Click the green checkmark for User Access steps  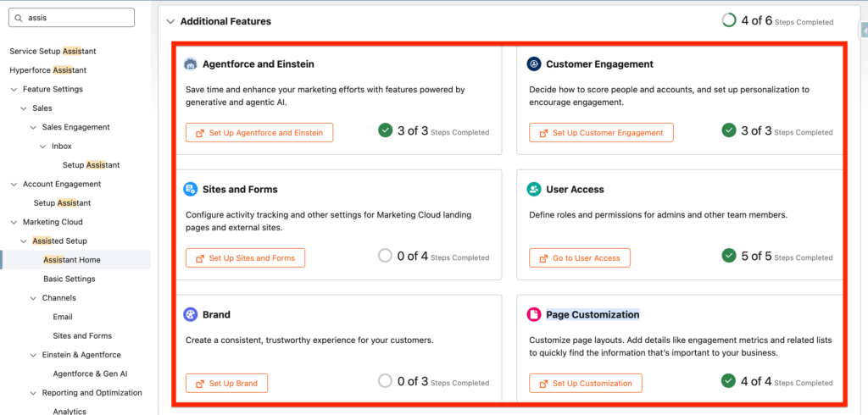[x=729, y=256]
